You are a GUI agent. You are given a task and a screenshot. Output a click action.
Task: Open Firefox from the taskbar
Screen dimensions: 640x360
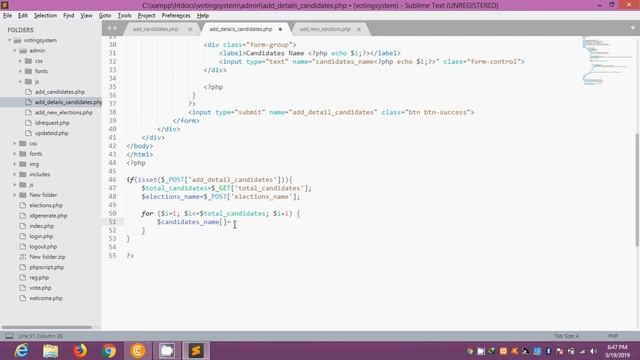point(80,351)
